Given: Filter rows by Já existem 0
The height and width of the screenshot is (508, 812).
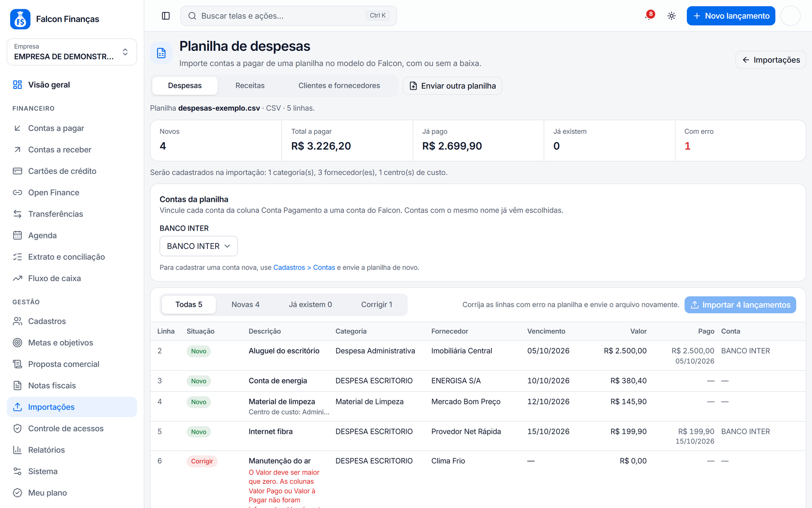Looking at the screenshot, I should pos(310,305).
